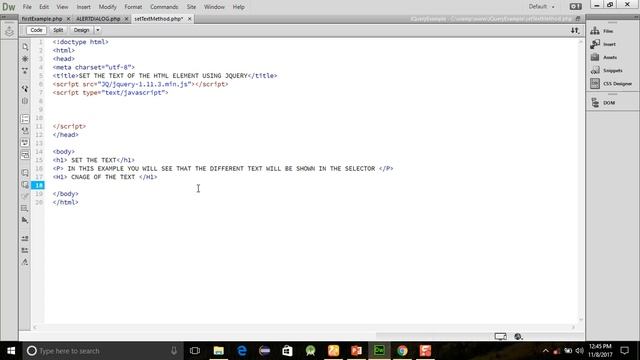Open the Modify menu

[x=107, y=7]
